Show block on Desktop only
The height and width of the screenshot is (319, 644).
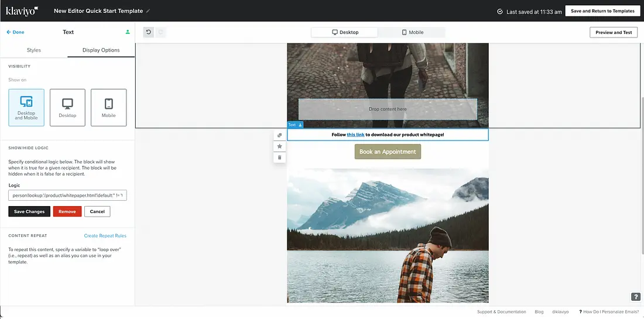tap(67, 108)
